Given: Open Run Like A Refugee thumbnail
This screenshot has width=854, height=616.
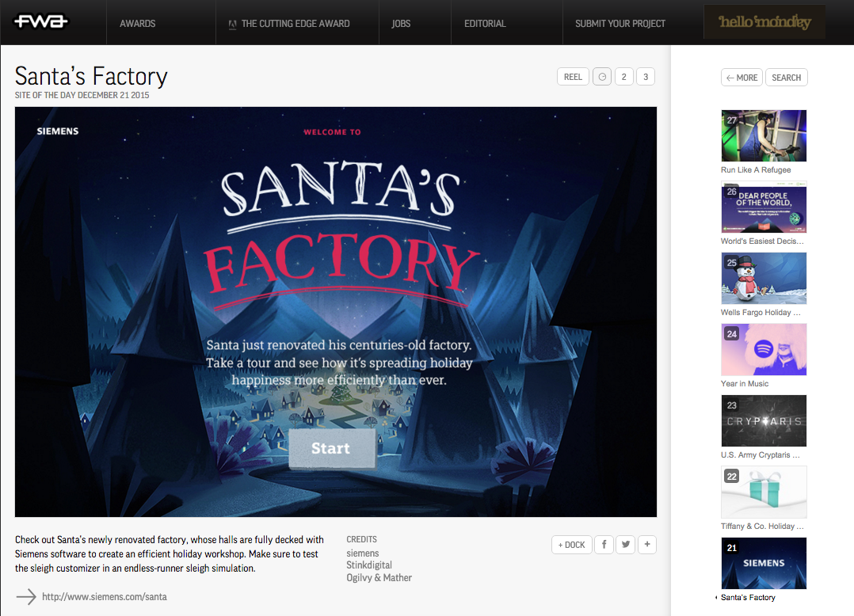Looking at the screenshot, I should [764, 135].
